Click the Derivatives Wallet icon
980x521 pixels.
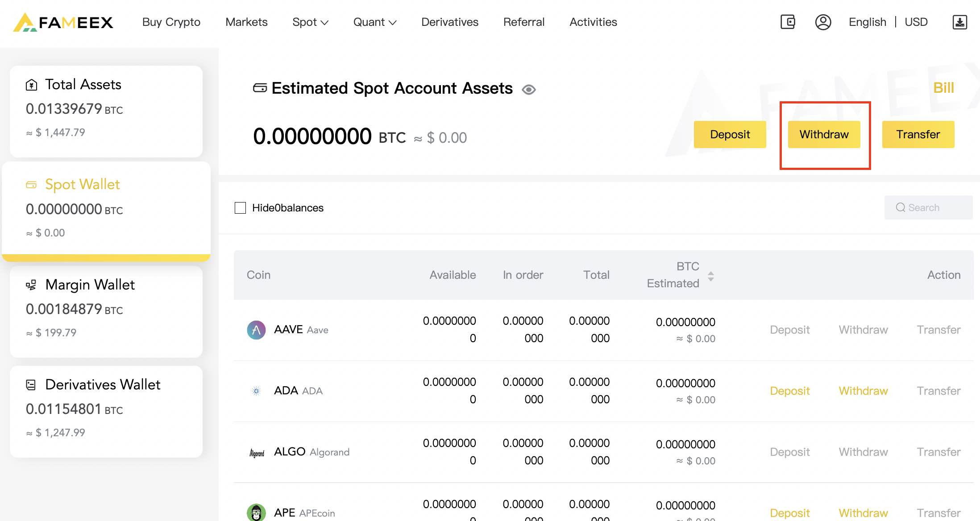31,385
